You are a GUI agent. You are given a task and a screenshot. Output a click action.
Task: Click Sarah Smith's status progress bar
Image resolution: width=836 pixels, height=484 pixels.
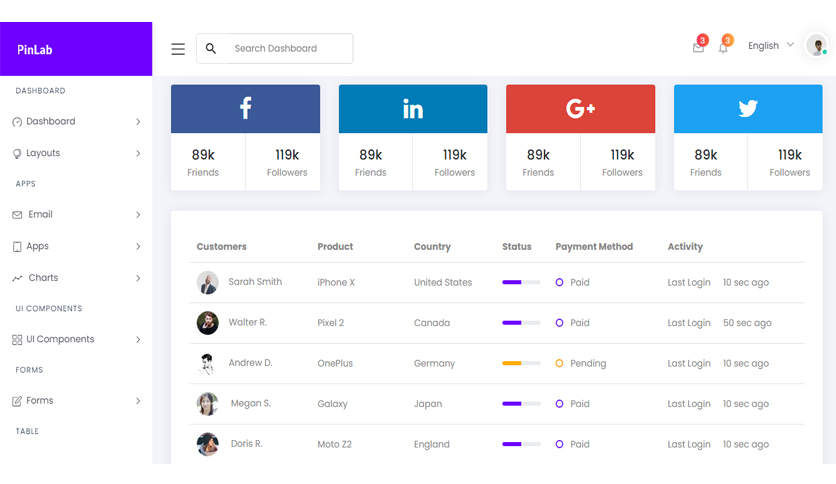pos(521,283)
